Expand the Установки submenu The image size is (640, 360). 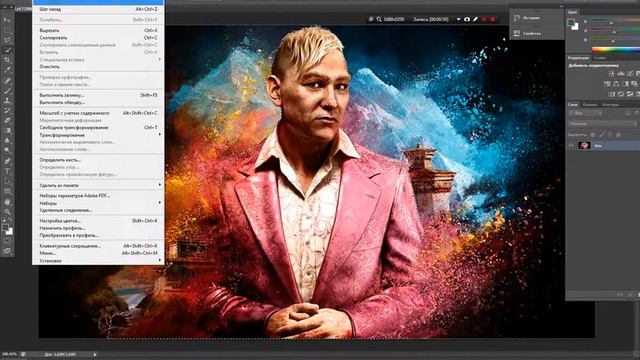coord(98,260)
